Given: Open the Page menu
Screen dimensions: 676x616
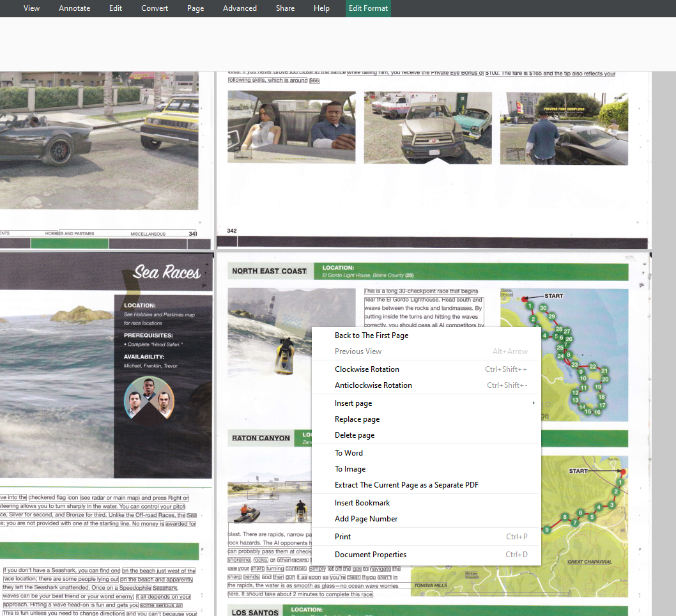Looking at the screenshot, I should pos(196,8).
